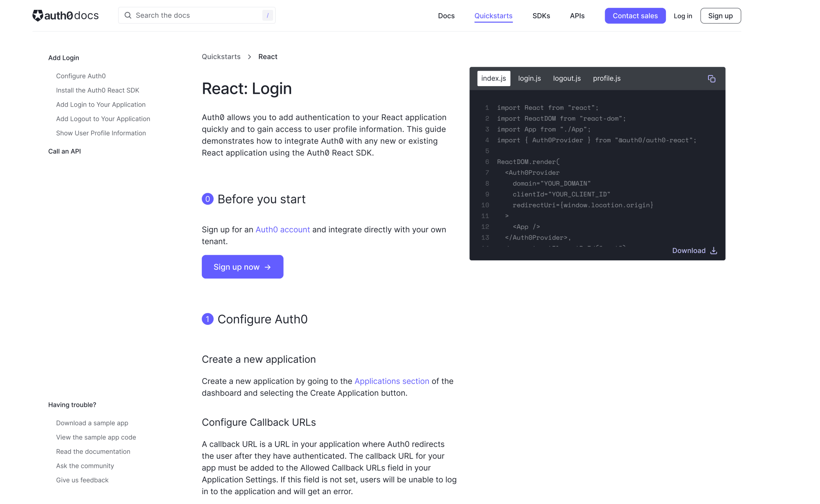
Task: Jump to Add Logout to Your Application
Action: tap(103, 119)
